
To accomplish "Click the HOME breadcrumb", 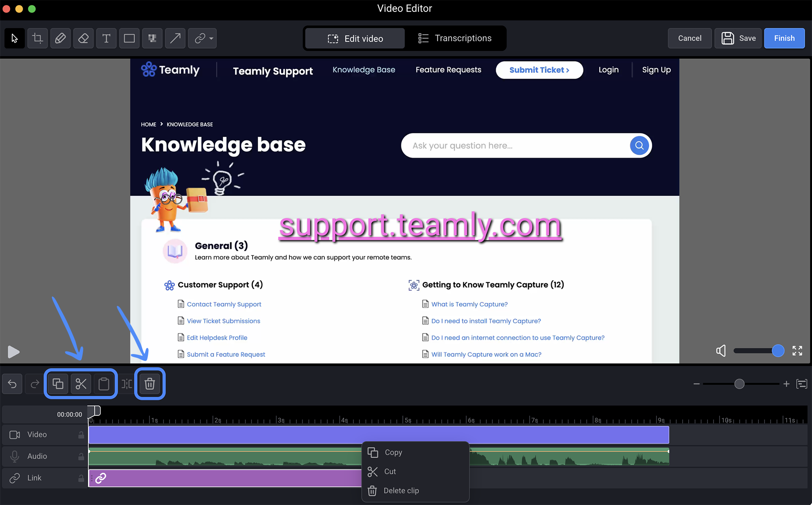I will pyautogui.click(x=148, y=125).
